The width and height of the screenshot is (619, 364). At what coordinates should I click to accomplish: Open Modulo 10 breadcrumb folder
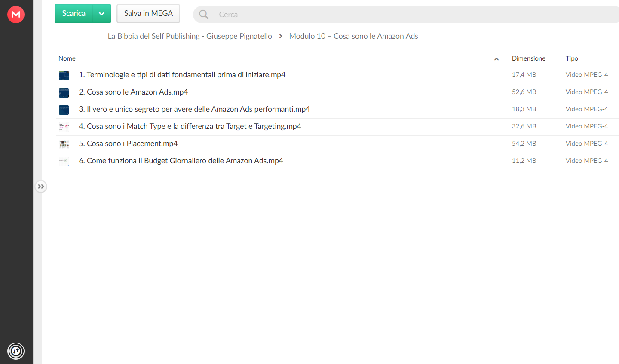(353, 36)
